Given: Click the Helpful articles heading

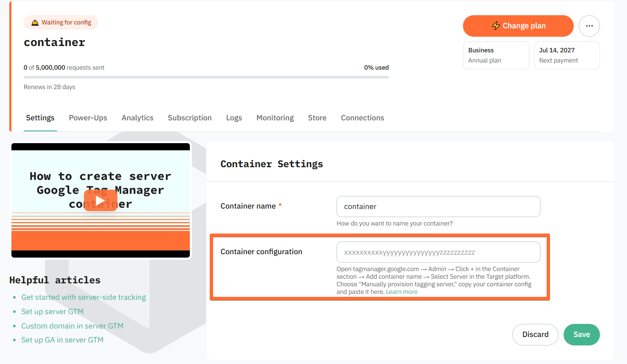Looking at the screenshot, I should pos(55,280).
